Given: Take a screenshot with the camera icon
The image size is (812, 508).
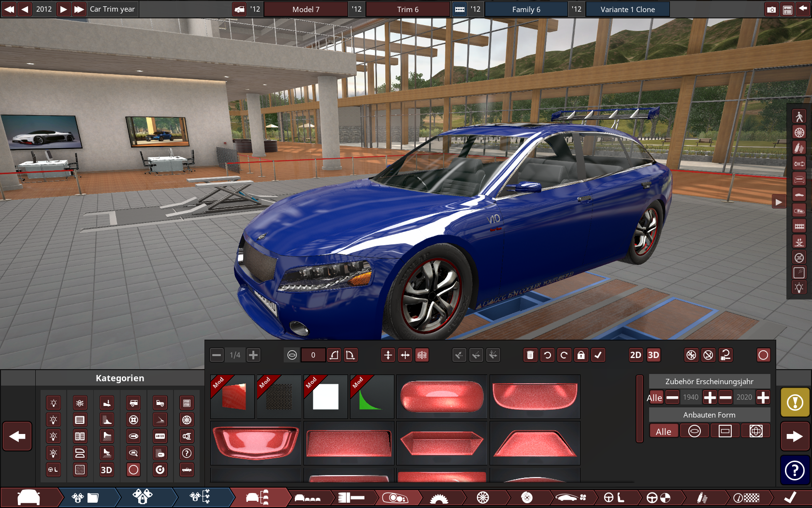Looking at the screenshot, I should click(x=771, y=9).
